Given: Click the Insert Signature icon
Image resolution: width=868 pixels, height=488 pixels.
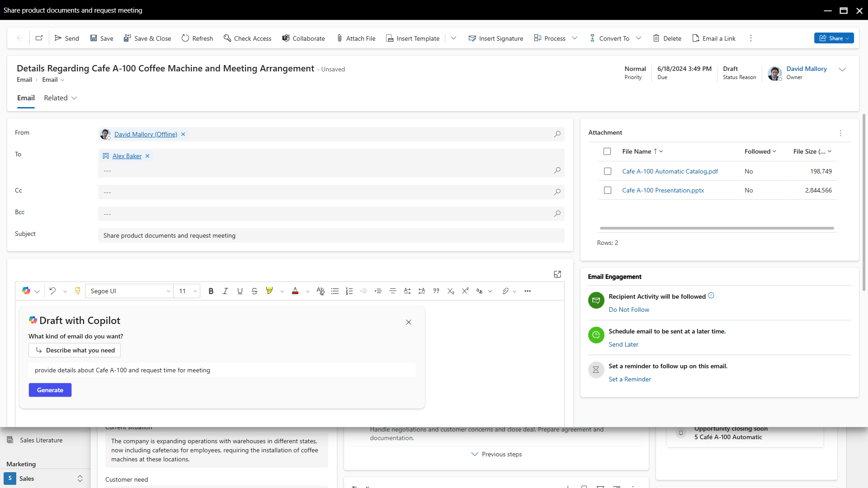Looking at the screenshot, I should (472, 38).
